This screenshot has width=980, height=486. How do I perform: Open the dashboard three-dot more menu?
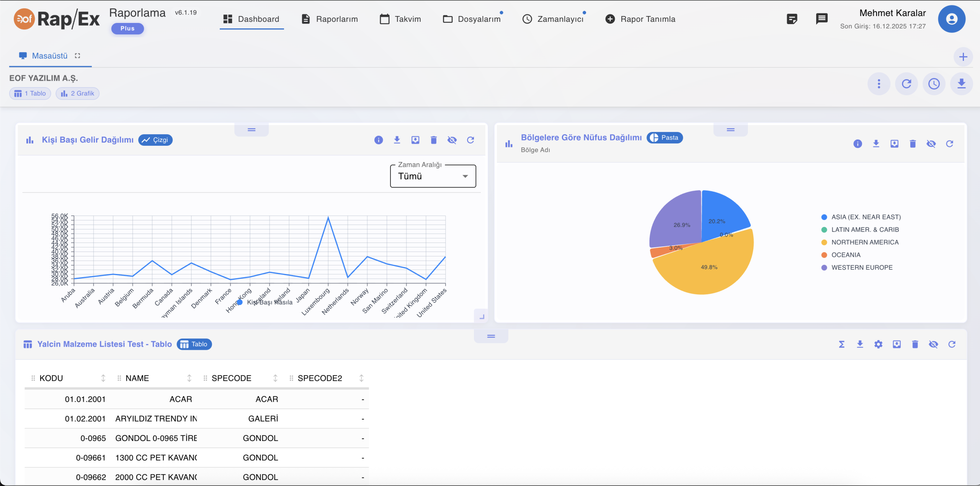pyautogui.click(x=879, y=84)
